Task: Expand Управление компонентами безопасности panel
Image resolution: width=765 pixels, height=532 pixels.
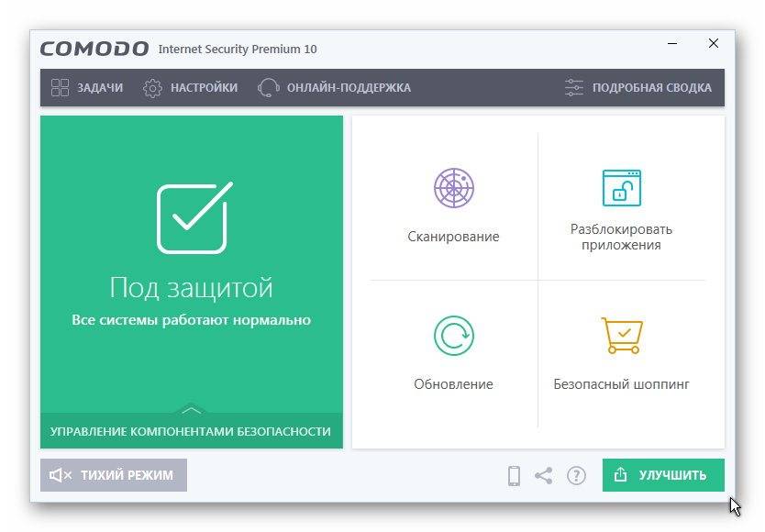Action: tap(191, 431)
